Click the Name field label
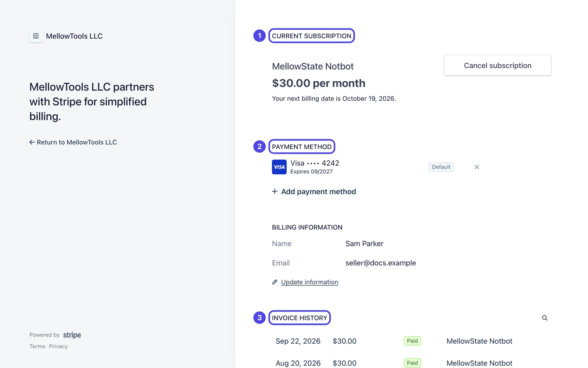588x368 pixels. point(282,244)
